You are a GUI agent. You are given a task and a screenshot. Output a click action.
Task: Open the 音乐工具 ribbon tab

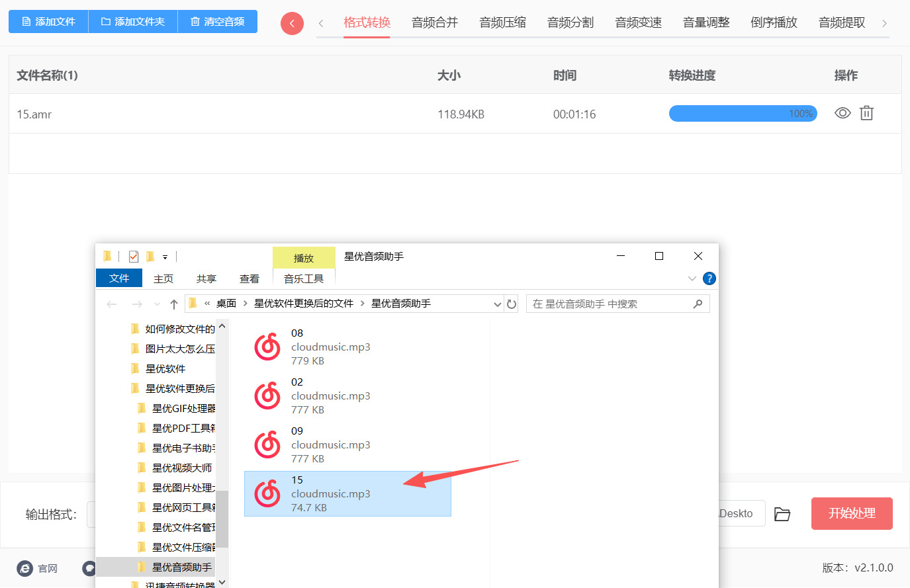[304, 279]
